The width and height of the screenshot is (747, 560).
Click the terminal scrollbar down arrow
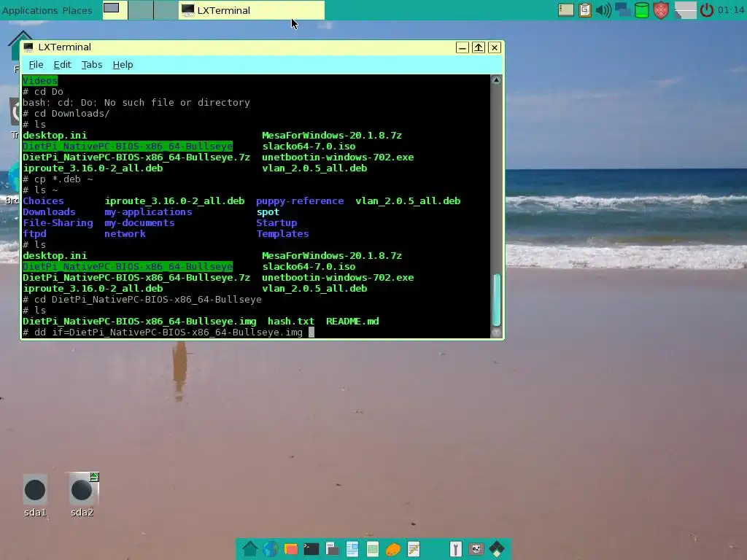coord(496,332)
